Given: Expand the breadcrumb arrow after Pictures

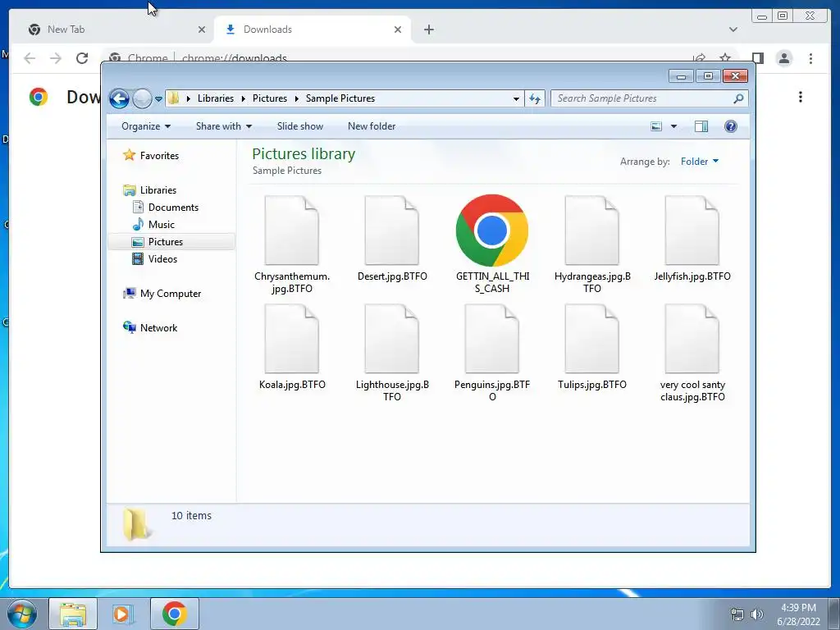Looking at the screenshot, I should (296, 98).
